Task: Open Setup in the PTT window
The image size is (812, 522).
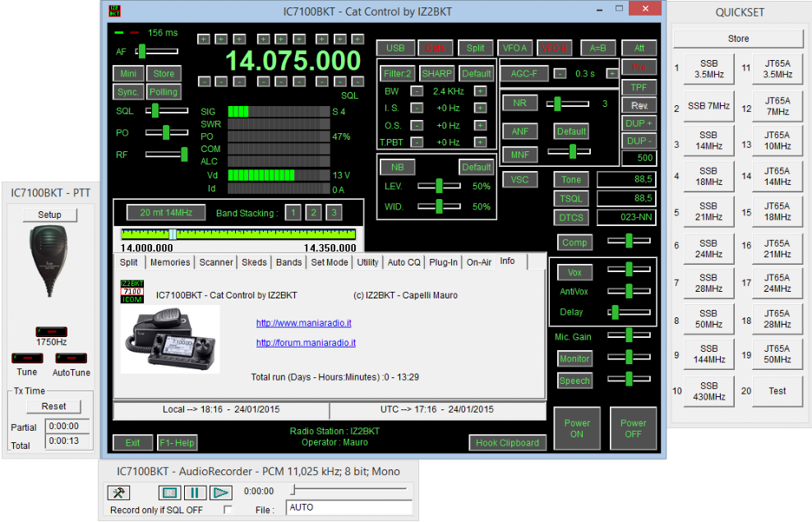Action: click(x=49, y=215)
